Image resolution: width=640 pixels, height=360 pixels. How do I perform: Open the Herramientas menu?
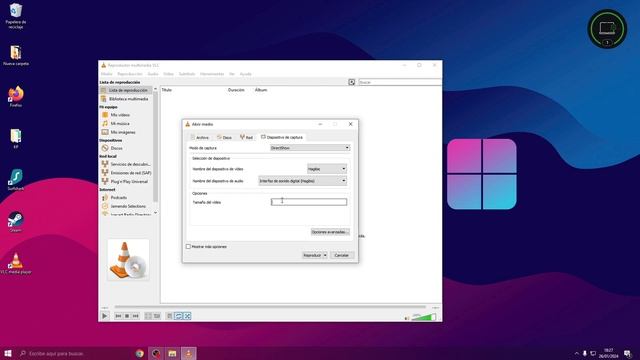[x=212, y=74]
